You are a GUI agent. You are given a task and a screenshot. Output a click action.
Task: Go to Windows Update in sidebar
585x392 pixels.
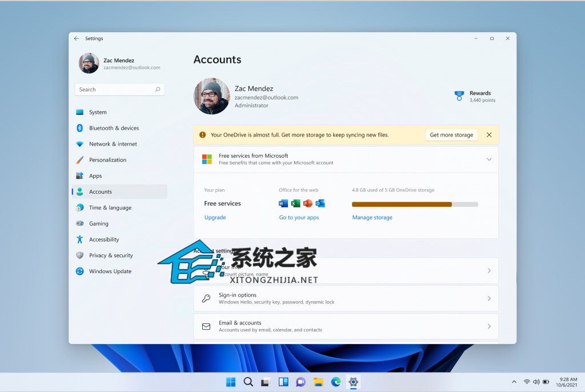[110, 271]
